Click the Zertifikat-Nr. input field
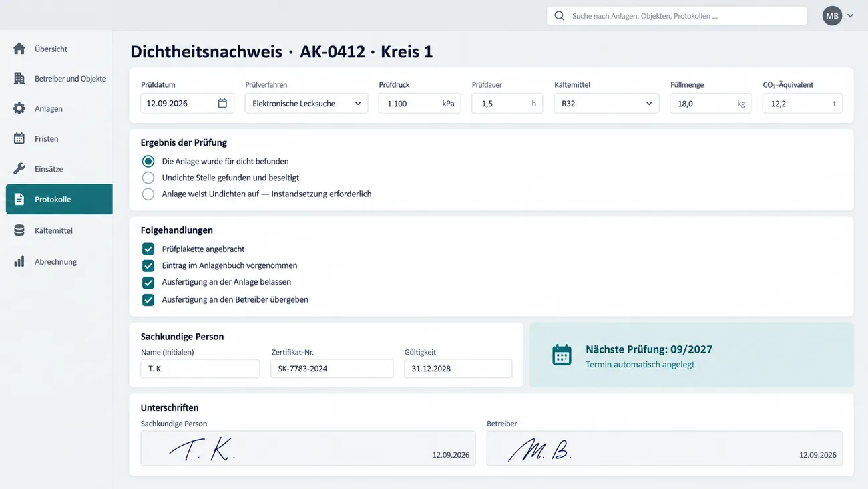868x489 pixels. (332, 368)
